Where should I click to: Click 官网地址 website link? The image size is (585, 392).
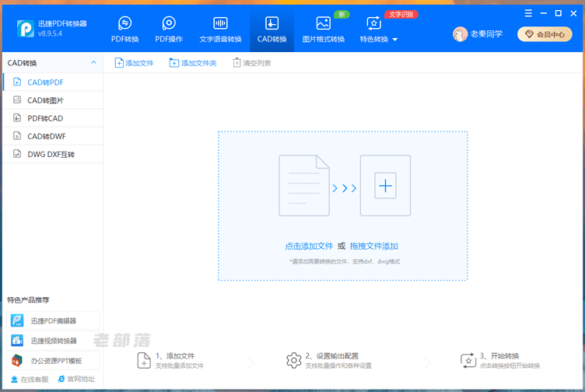[x=76, y=380]
